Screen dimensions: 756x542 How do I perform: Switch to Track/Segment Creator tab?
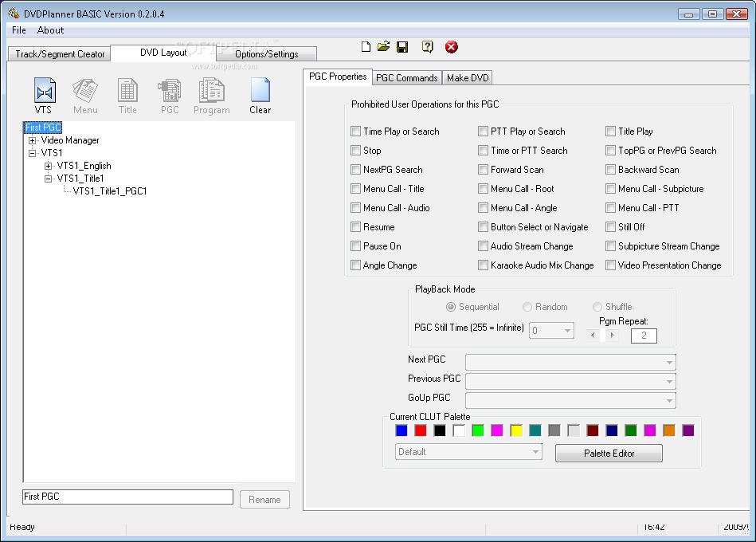60,54
